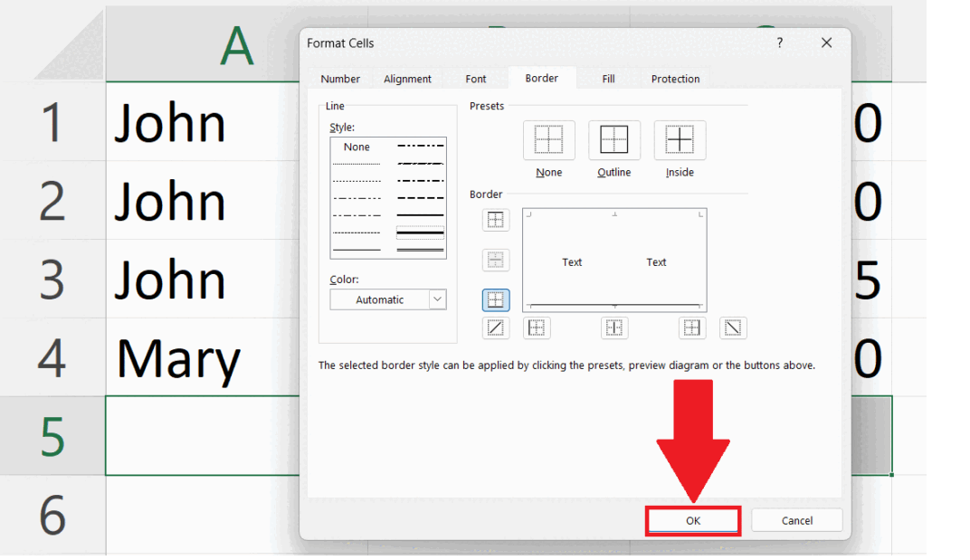Toggle the right border button
The image size is (970, 560).
pos(691,328)
